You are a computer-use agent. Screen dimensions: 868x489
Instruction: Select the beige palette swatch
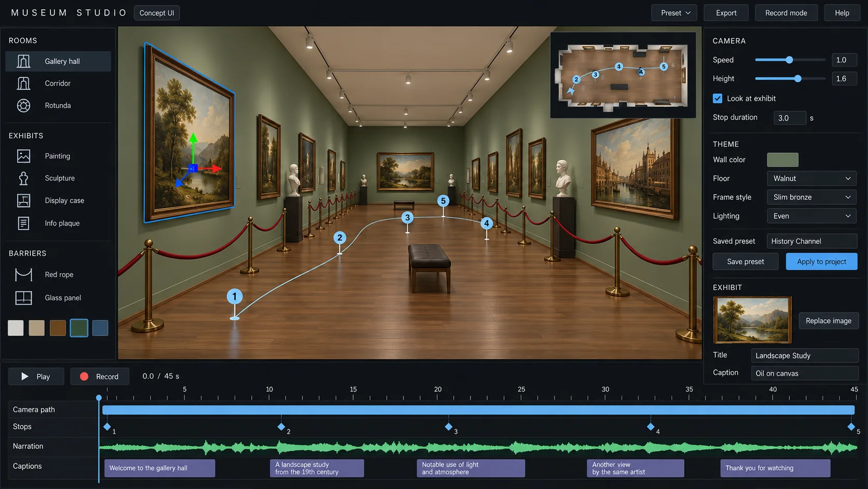pyautogui.click(x=36, y=328)
